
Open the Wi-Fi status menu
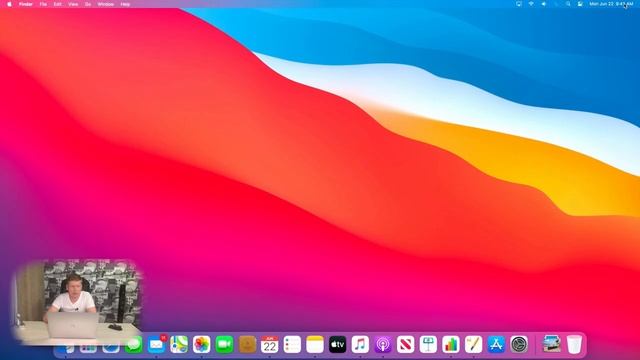[x=531, y=4]
